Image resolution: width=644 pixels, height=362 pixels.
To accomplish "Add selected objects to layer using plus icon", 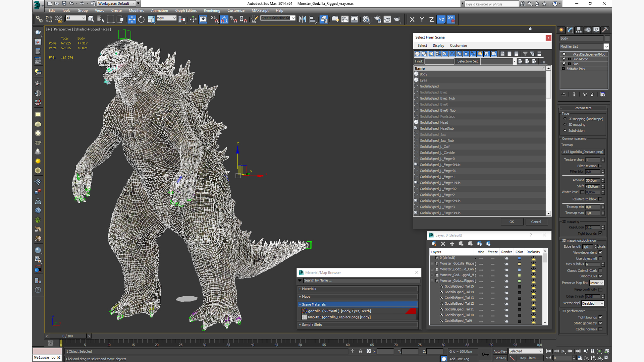I will click(x=452, y=244).
